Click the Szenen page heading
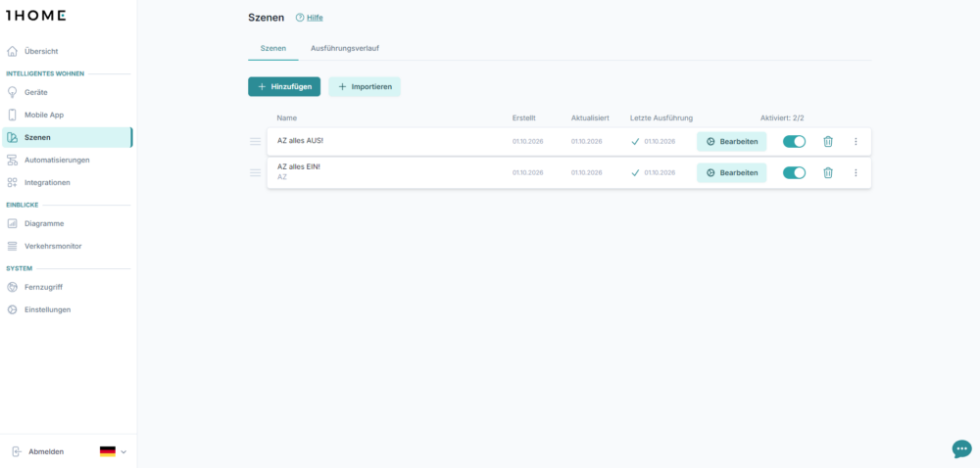Viewport: 980px width, 468px height. coord(267,18)
